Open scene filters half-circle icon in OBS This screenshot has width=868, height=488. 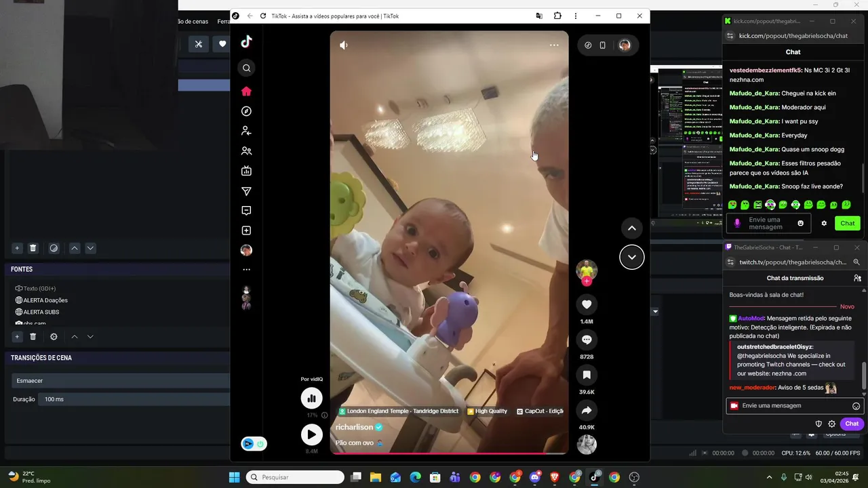[54, 248]
